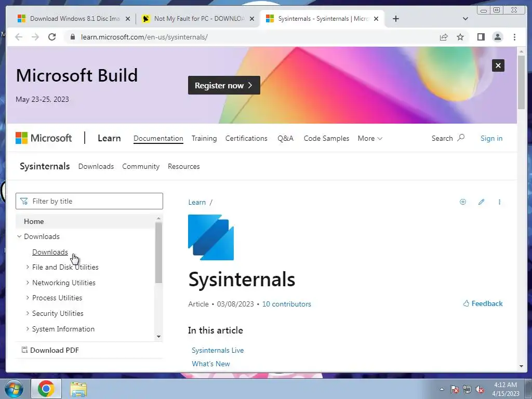Open the tab search chevron

(465, 19)
